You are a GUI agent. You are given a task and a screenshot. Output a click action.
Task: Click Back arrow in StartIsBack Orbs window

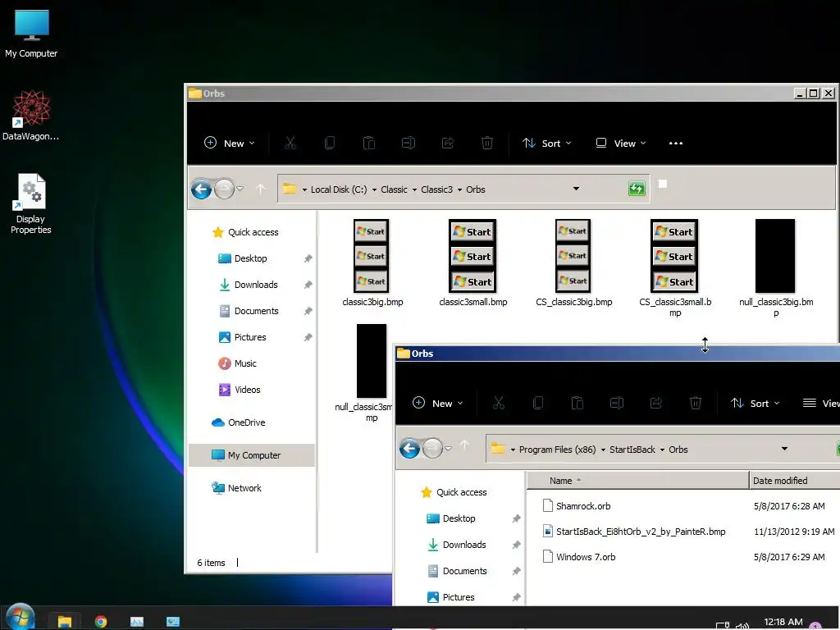(410, 449)
